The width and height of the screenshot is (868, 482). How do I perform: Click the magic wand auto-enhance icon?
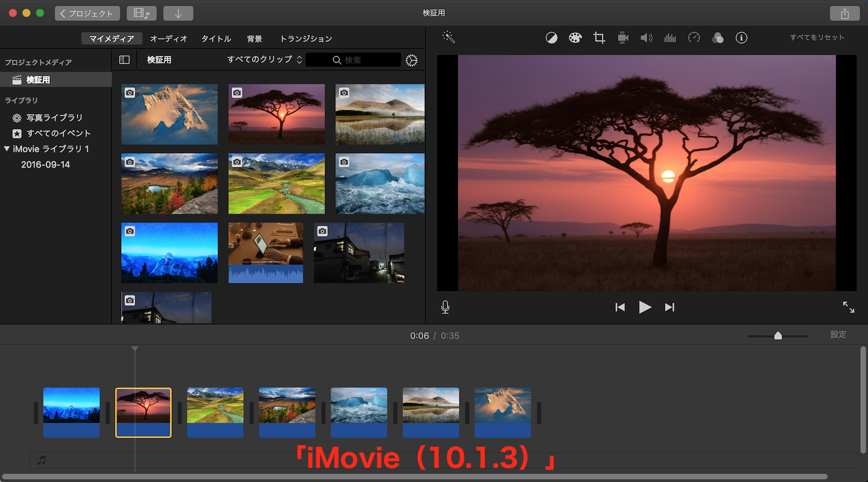pos(448,37)
